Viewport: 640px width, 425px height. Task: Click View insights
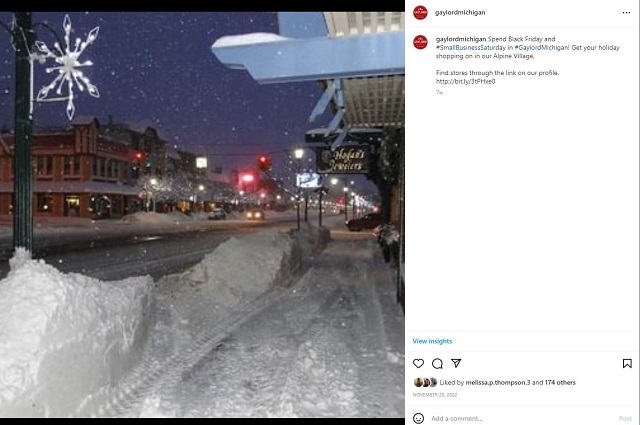pos(432,341)
